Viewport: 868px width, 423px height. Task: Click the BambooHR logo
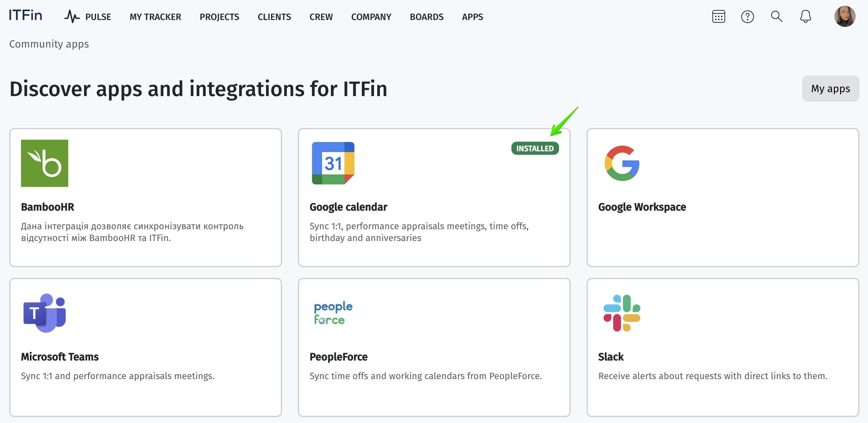[x=45, y=163]
